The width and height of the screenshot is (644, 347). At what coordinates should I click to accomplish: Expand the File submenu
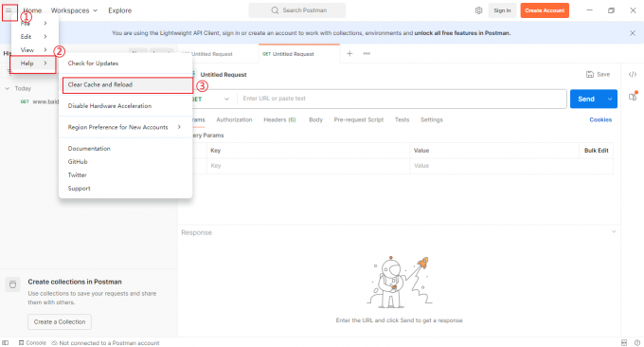34,24
